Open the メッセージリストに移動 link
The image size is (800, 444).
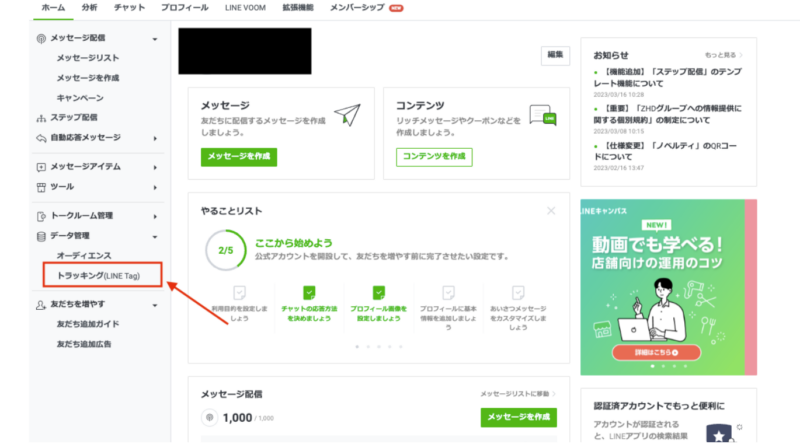point(518,394)
